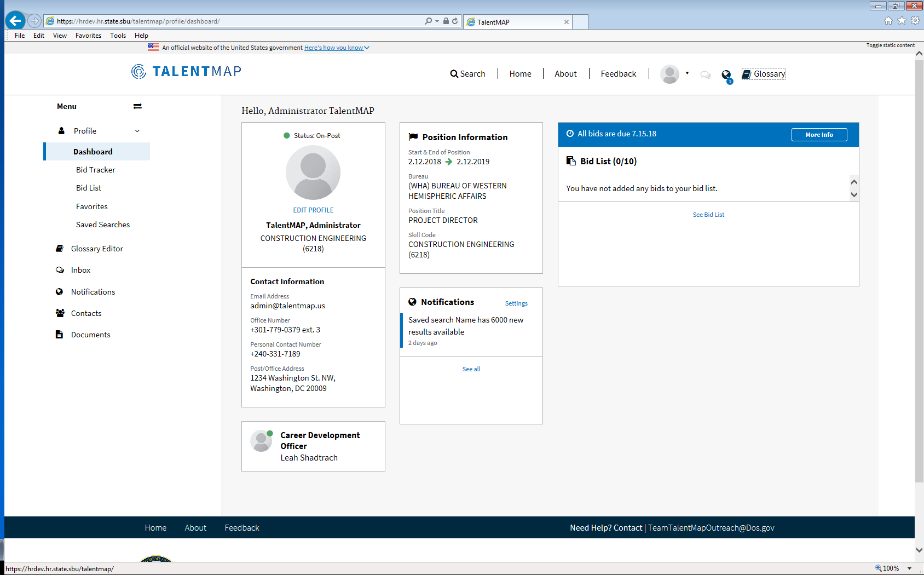Screen dimensions: 924x575
Task: Click the footer Feedback link
Action: tap(242, 528)
